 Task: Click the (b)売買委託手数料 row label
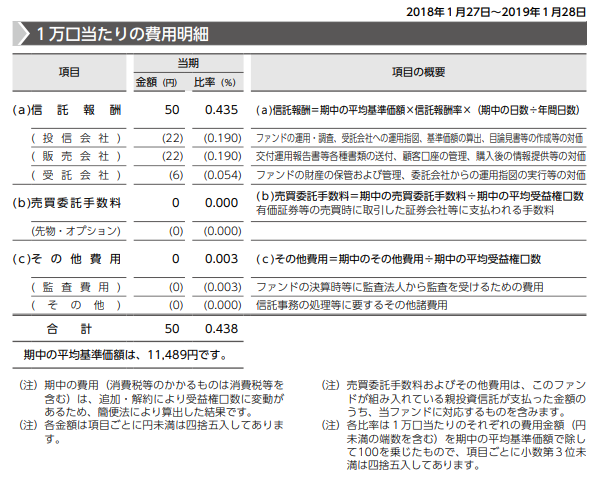click(67, 203)
